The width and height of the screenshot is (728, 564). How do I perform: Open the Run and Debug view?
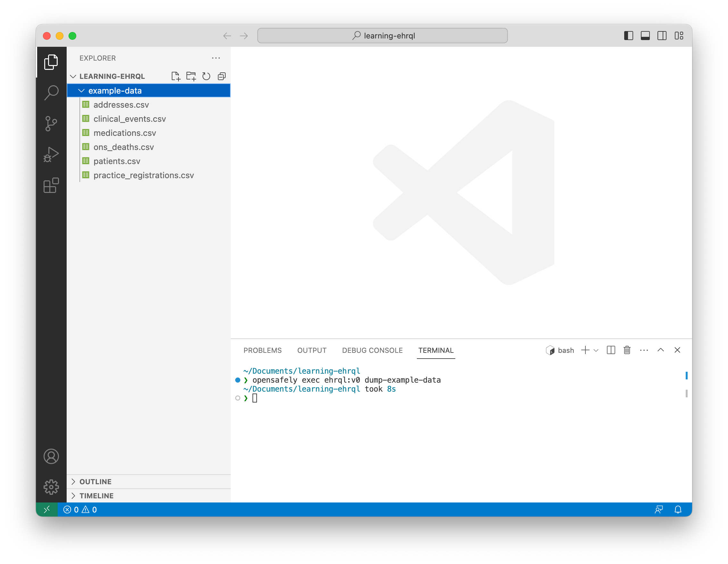tap(51, 155)
